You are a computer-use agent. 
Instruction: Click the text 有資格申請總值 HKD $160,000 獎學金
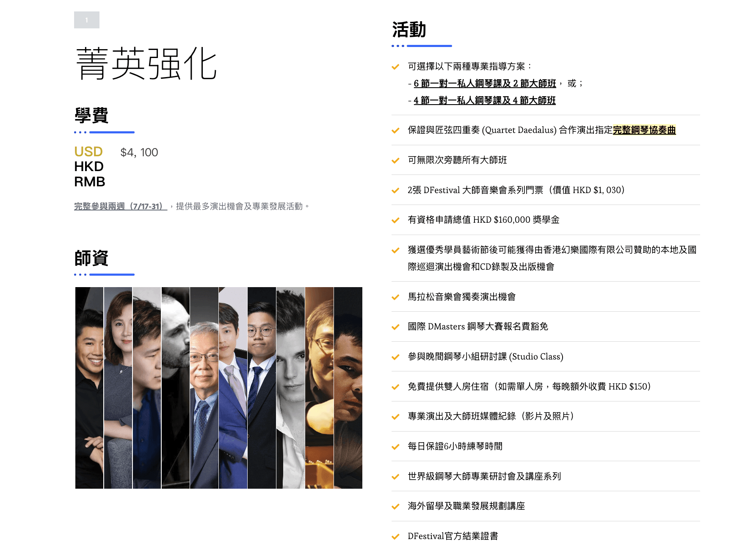pyautogui.click(x=484, y=220)
